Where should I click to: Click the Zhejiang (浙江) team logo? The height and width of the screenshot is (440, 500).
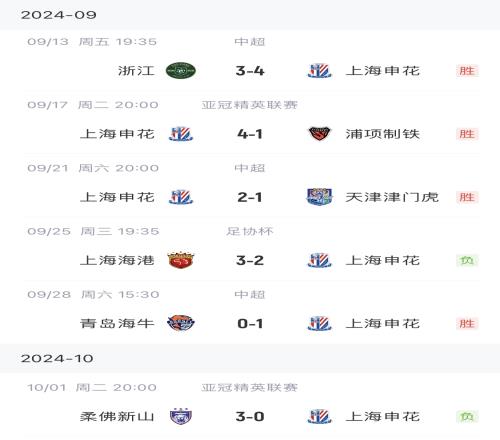181,71
